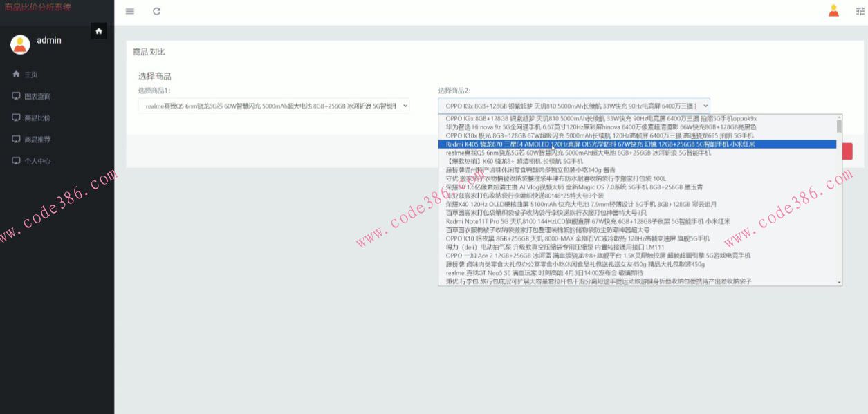Open the 选择商品1 dropdown showing realme Q5
This screenshot has height=414, width=868.
click(274, 106)
